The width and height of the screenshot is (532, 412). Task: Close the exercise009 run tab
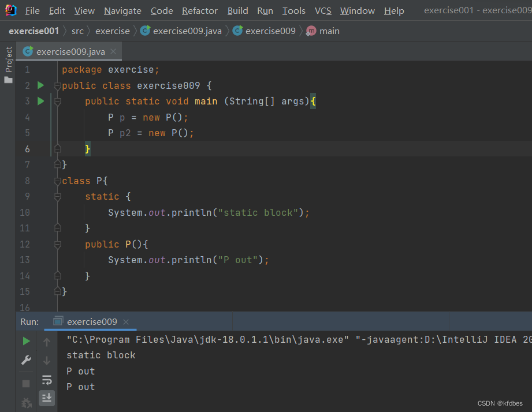click(x=126, y=322)
